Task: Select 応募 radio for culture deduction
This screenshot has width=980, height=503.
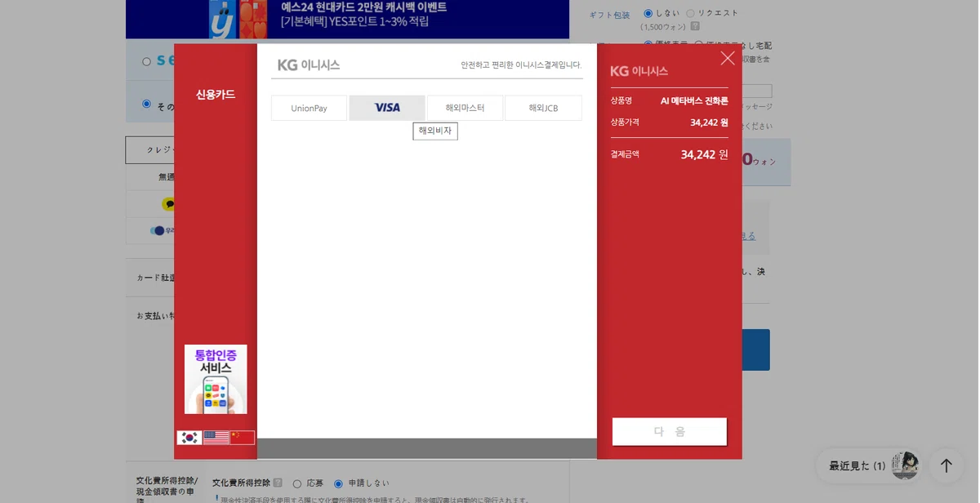Action: (297, 483)
